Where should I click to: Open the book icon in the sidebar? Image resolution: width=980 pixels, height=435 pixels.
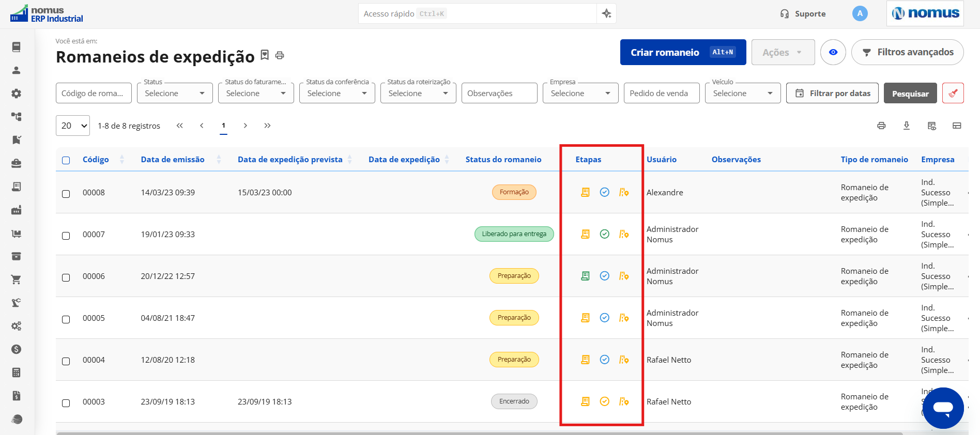tap(17, 47)
